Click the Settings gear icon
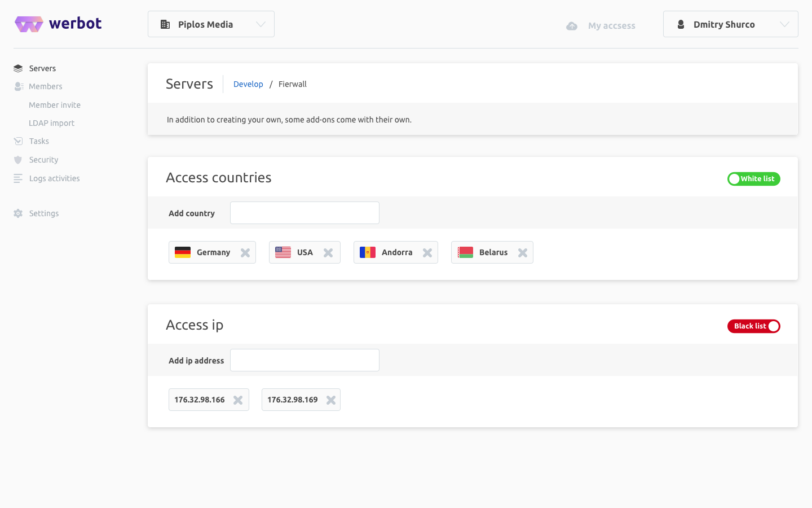Image resolution: width=812 pixels, height=508 pixels. pyautogui.click(x=18, y=213)
